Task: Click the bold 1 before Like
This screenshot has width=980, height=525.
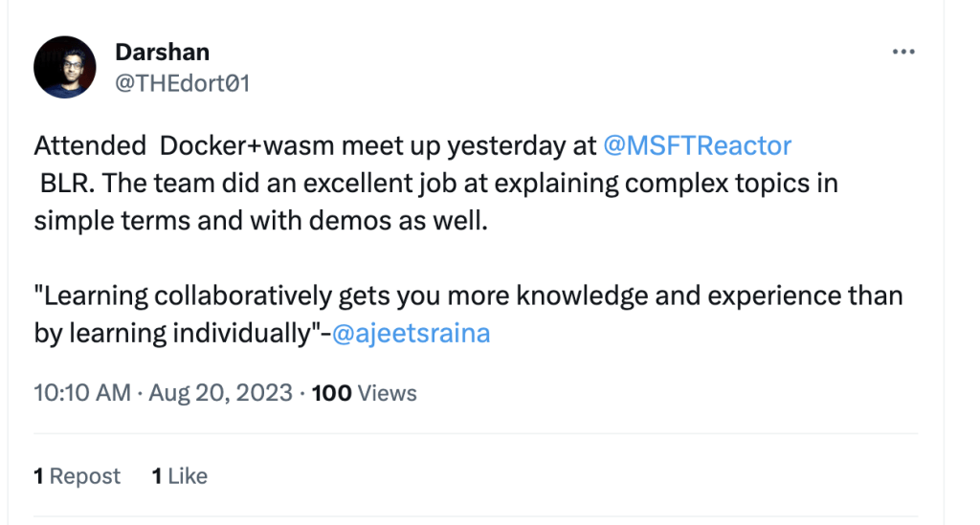Action: (x=156, y=476)
